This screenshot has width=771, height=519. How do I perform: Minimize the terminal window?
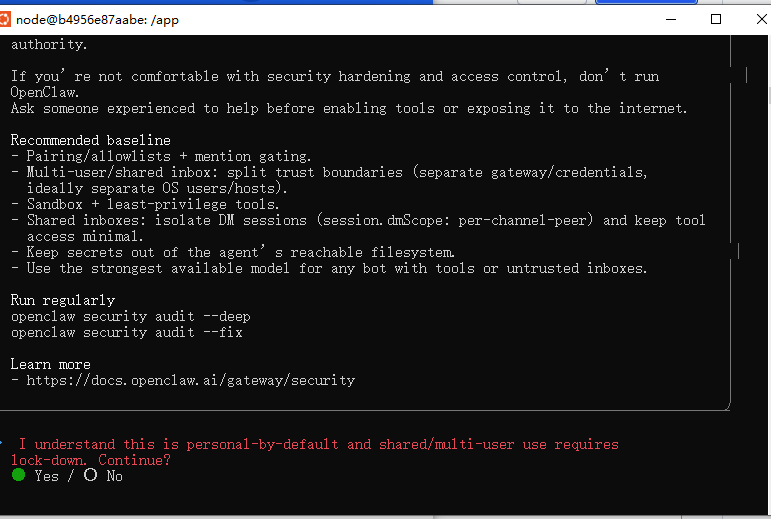(x=671, y=20)
